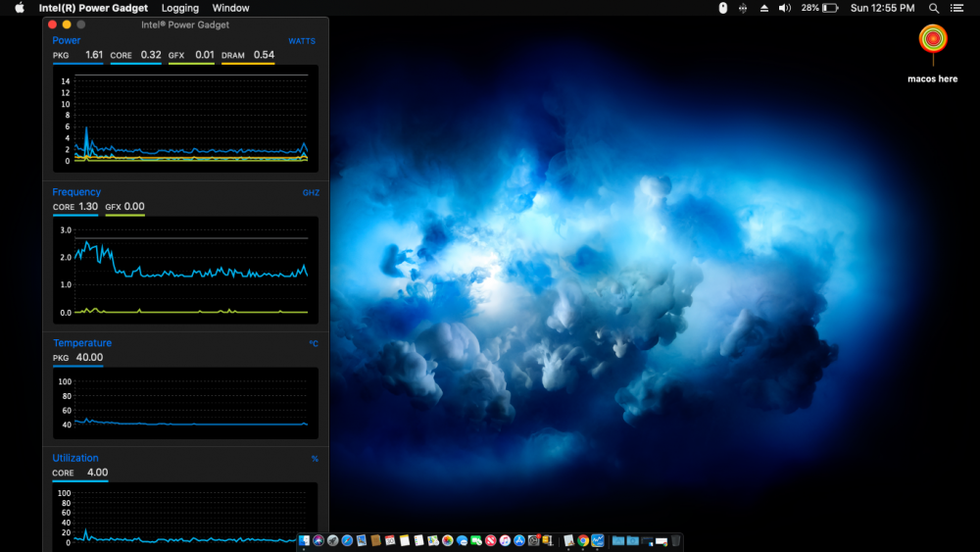Open FaceTime green icon in dock
Screen dimensions: 980x552
coord(476,541)
